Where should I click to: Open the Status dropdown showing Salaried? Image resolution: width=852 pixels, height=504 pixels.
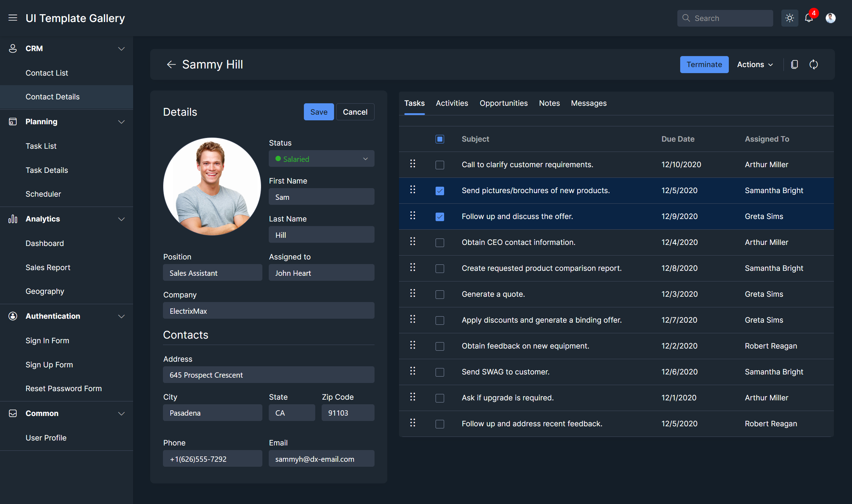(x=321, y=159)
